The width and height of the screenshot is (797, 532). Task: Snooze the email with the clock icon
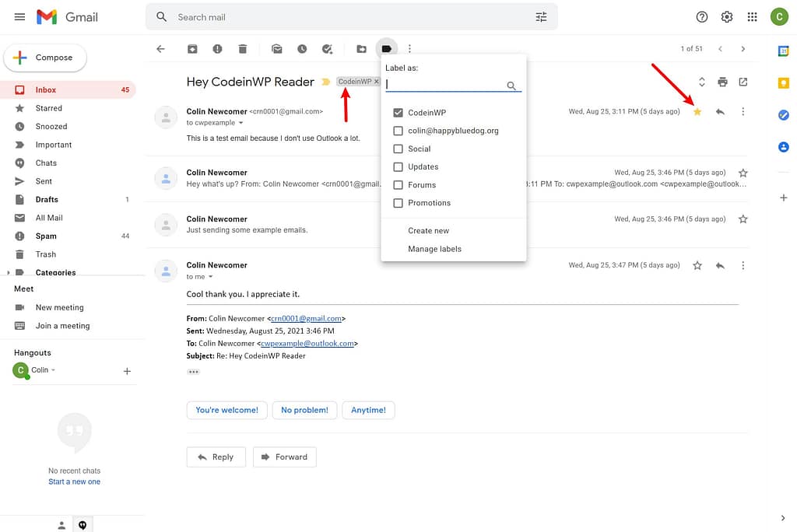click(x=302, y=48)
